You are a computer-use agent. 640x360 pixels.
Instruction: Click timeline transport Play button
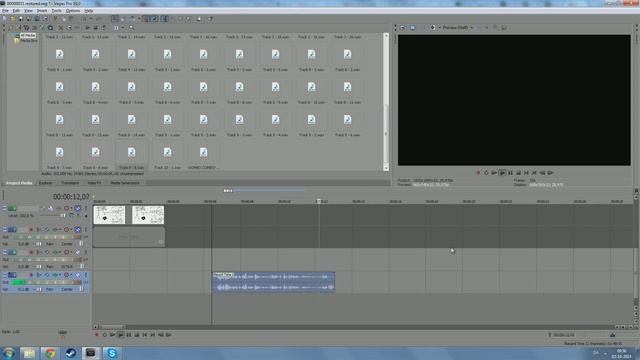[x=121, y=335]
